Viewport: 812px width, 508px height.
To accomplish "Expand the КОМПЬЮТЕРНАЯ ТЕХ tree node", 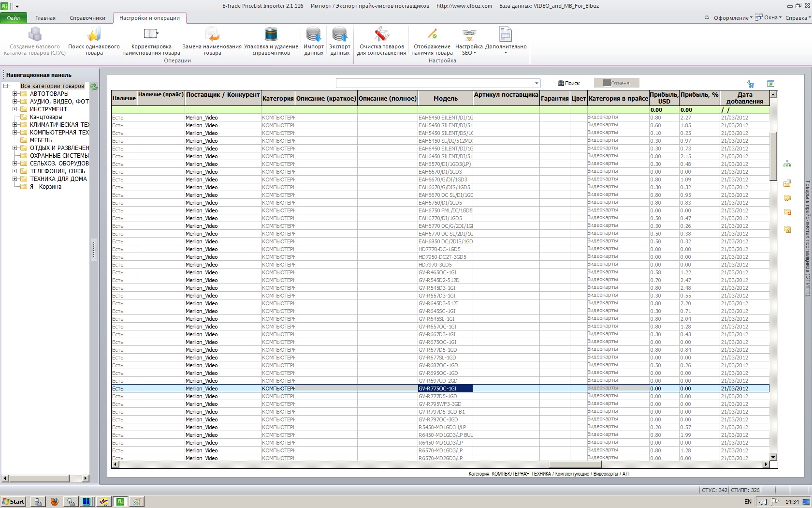I will [14, 133].
